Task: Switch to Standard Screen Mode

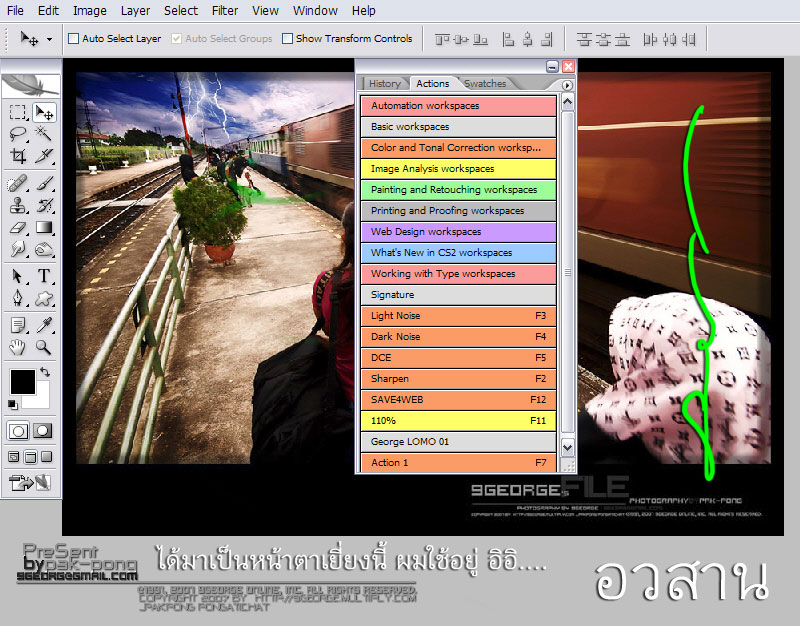Action: pyautogui.click(x=14, y=457)
